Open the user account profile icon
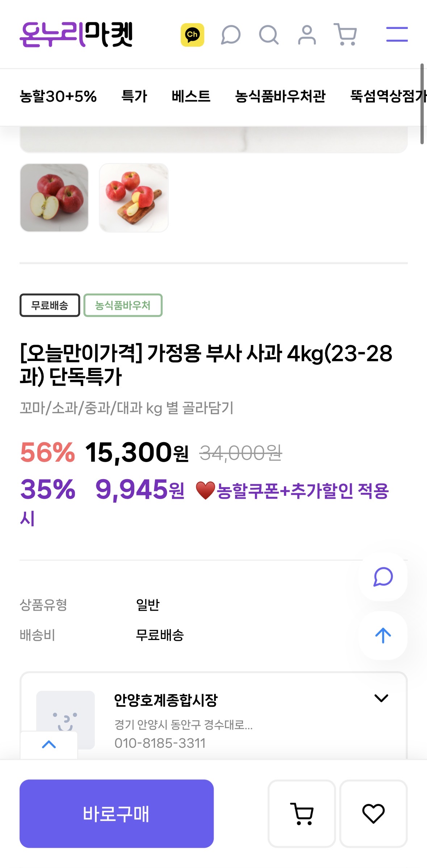 [307, 35]
